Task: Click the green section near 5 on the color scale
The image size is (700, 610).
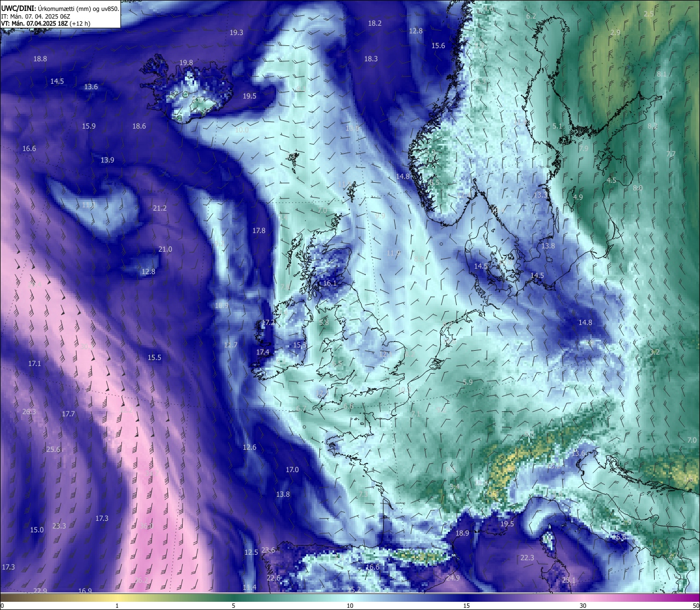Action: (x=234, y=597)
